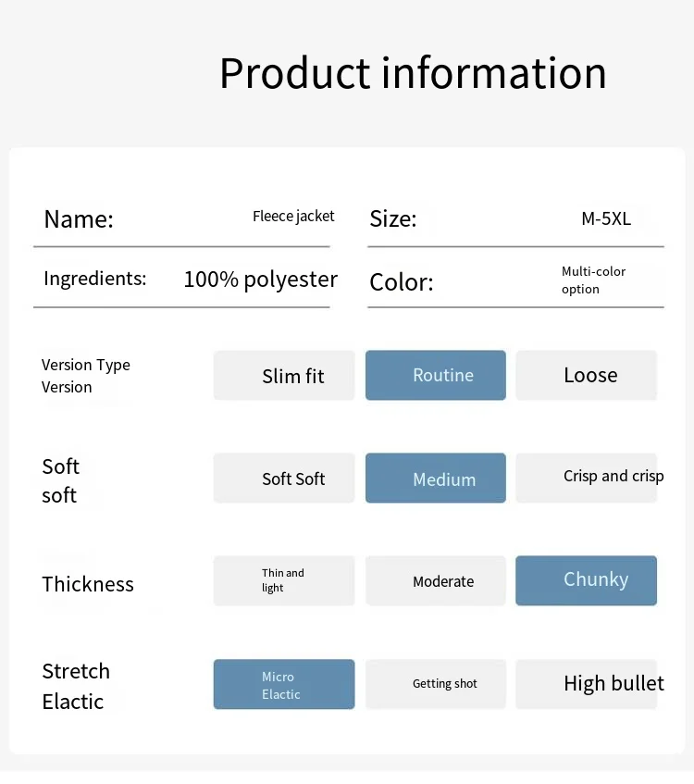The image size is (694, 784).
Task: Click the Fleece jacket name value
Action: 293,217
